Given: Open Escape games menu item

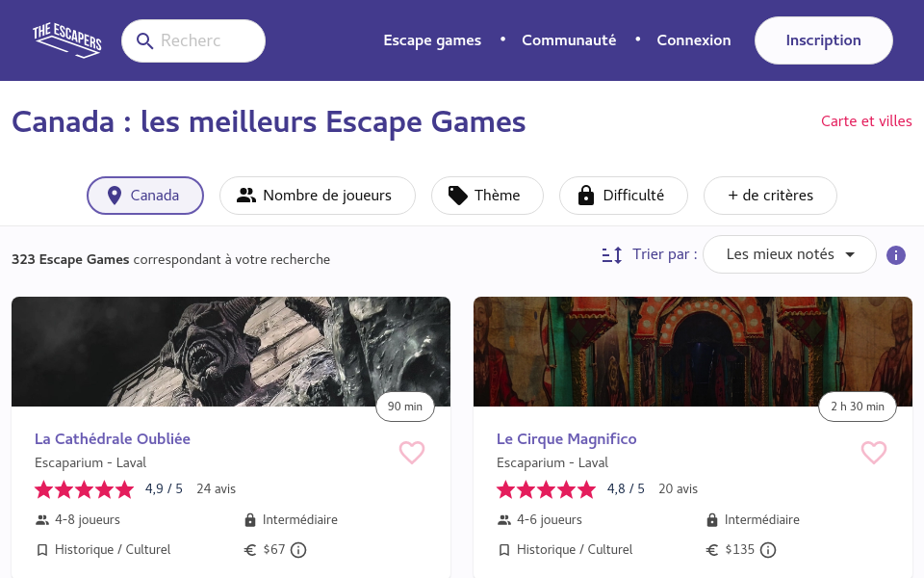Looking at the screenshot, I should (x=432, y=40).
